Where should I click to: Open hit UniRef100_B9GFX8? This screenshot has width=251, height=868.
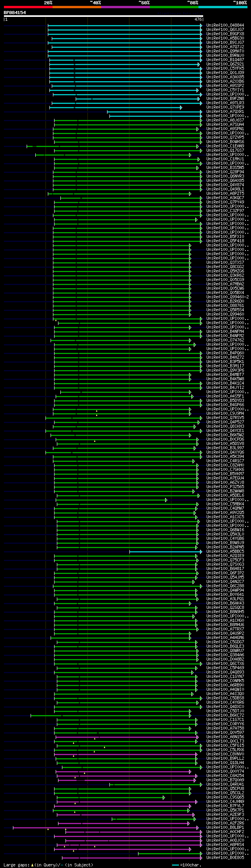pos(225,34)
